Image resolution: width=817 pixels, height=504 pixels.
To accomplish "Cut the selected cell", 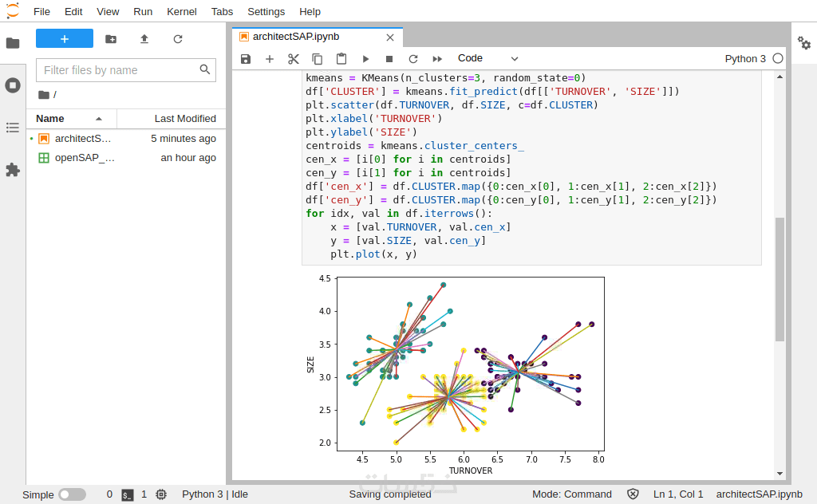I will [294, 59].
